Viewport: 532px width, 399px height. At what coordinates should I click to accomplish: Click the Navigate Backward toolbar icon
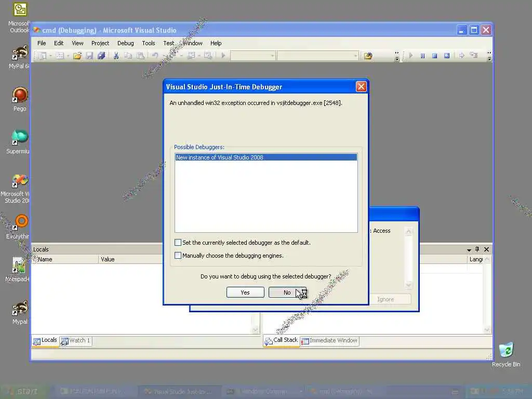pyautogui.click(x=191, y=56)
